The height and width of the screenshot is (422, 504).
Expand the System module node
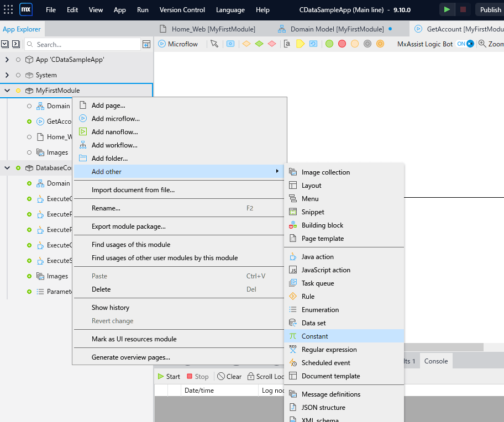(x=7, y=75)
